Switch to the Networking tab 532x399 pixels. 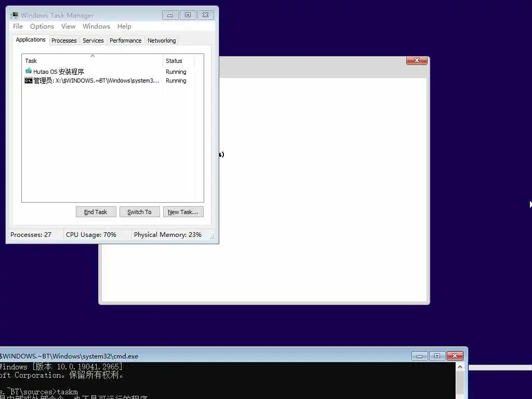click(x=162, y=41)
